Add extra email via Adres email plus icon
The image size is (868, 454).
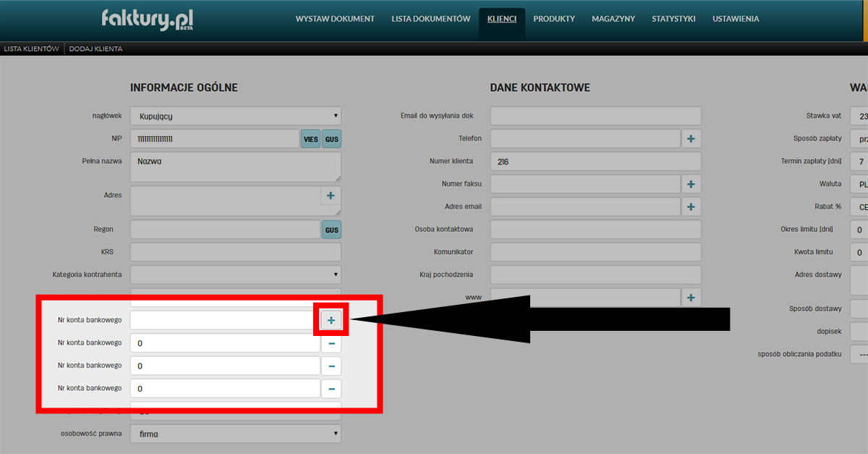(x=691, y=207)
